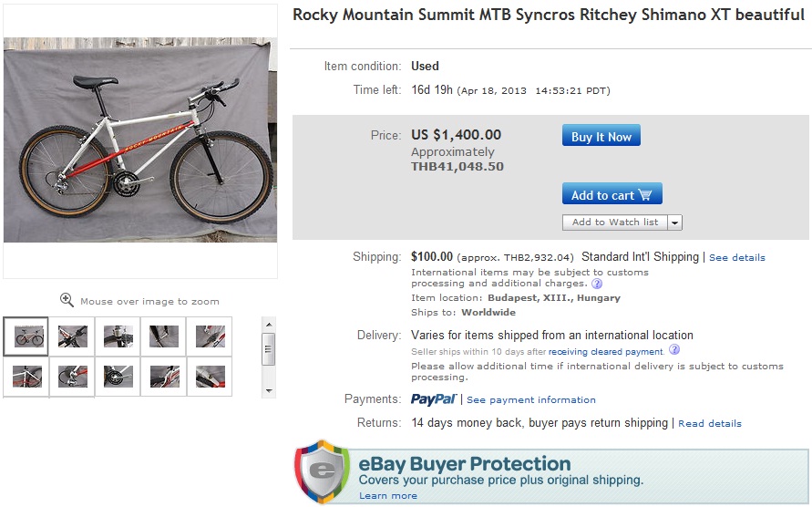This screenshot has height=507, width=812.
Task: Open the Buyer Protection Learn more link
Action: click(387, 496)
